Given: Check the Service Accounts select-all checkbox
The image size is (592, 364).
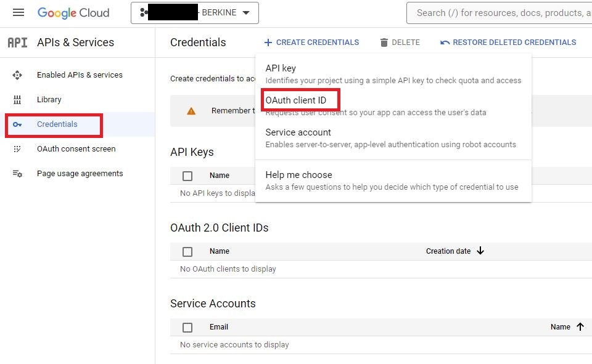Looking at the screenshot, I should pos(187,328).
